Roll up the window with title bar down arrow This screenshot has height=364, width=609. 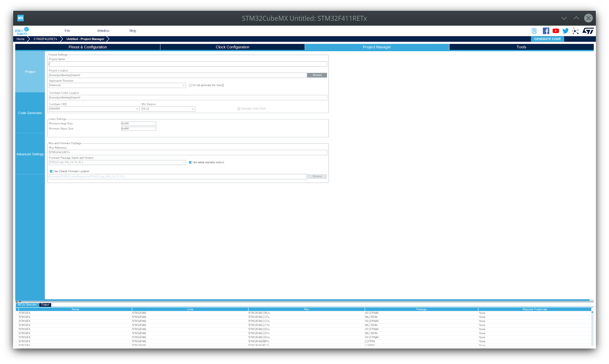[564, 18]
